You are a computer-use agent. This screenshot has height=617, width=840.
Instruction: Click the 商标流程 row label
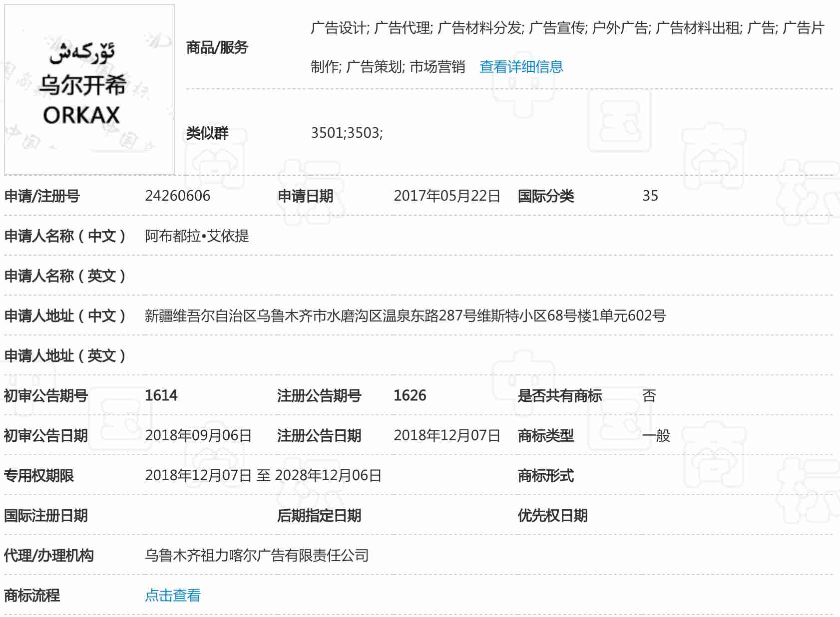point(32,595)
